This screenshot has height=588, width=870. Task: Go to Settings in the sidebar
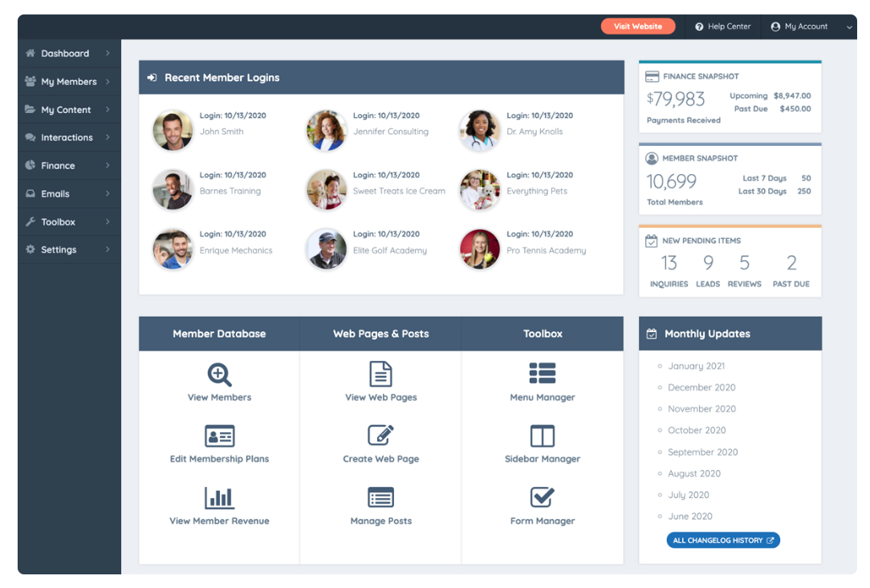59,250
